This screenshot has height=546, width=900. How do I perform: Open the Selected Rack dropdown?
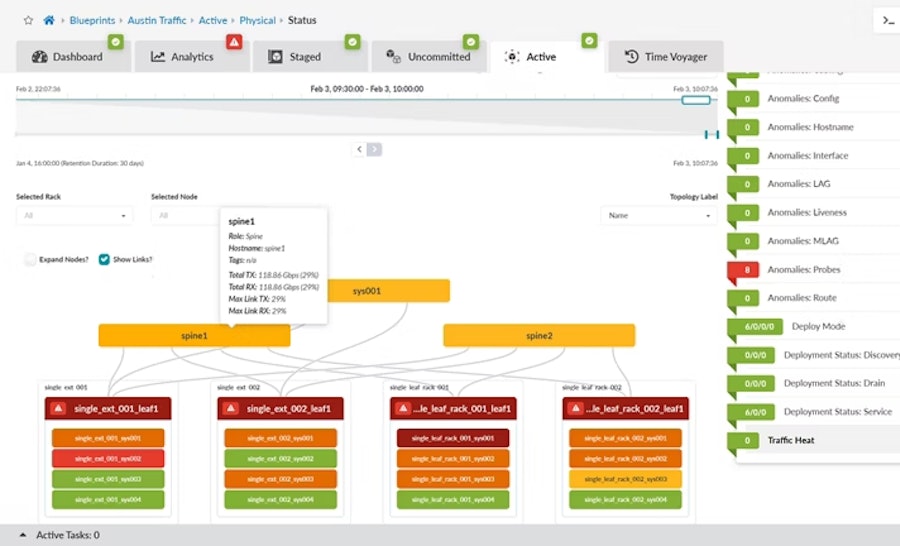[x=74, y=215]
